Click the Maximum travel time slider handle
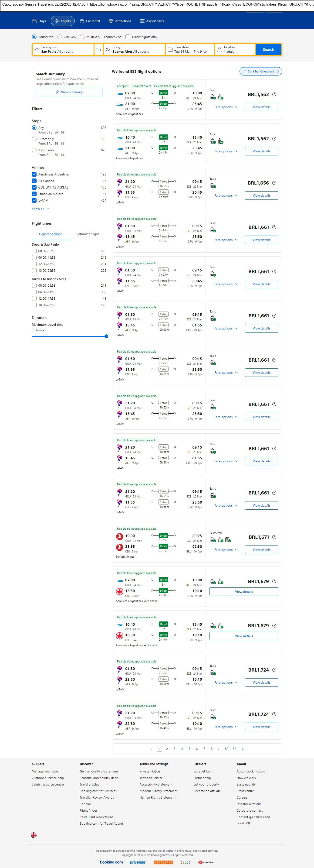This screenshot has height=868, width=314. [x=106, y=336]
